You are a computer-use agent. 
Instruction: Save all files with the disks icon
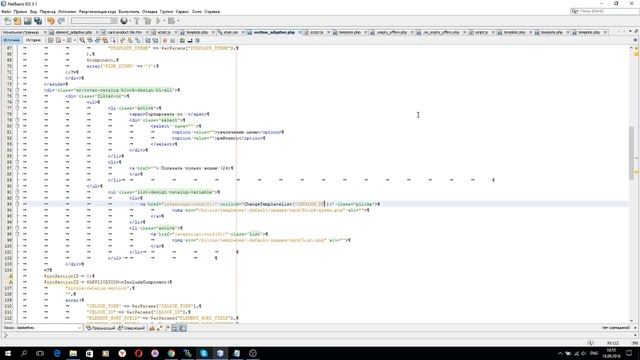coord(38,21)
